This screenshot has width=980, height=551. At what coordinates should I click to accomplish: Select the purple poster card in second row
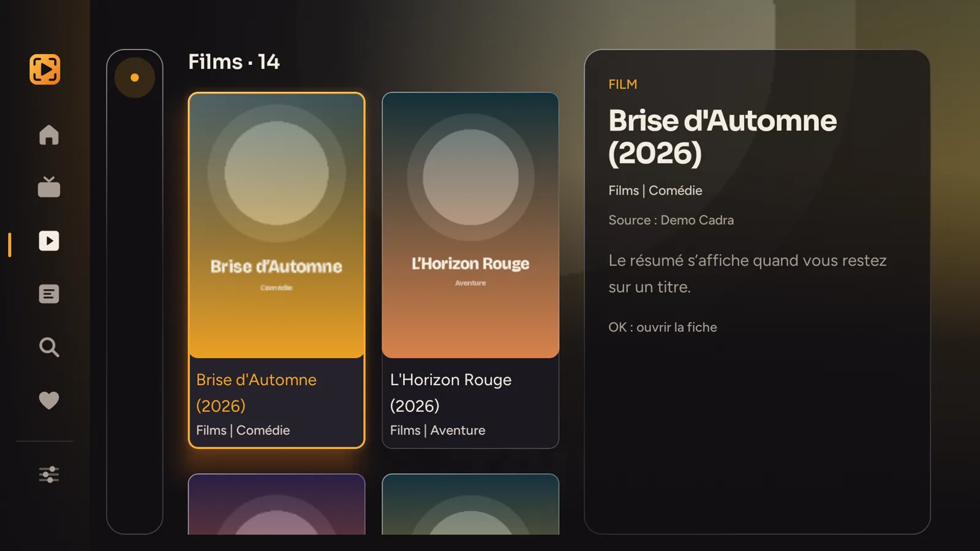pyautogui.click(x=277, y=504)
